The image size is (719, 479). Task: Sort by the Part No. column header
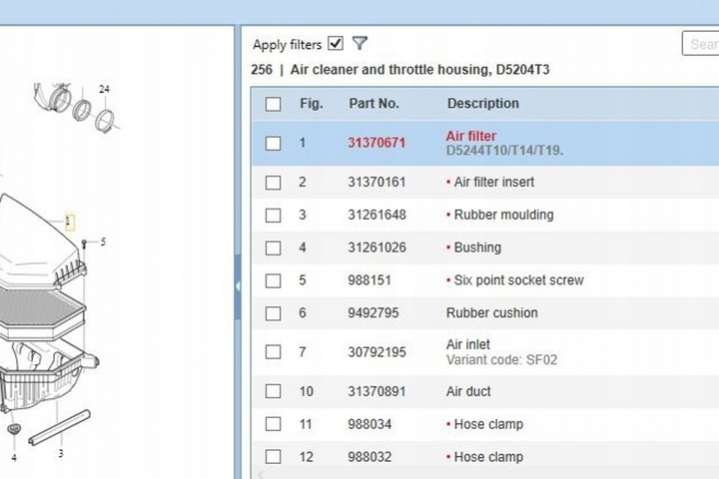pos(374,104)
